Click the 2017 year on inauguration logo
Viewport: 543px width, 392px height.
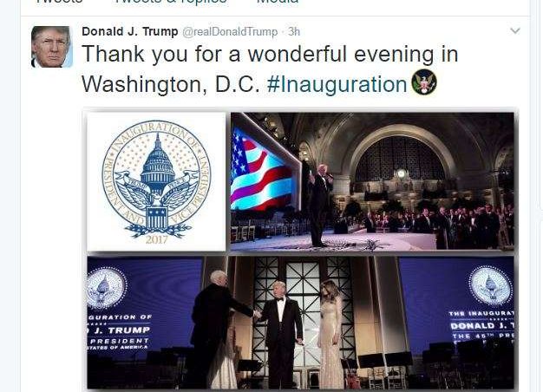[156, 239]
